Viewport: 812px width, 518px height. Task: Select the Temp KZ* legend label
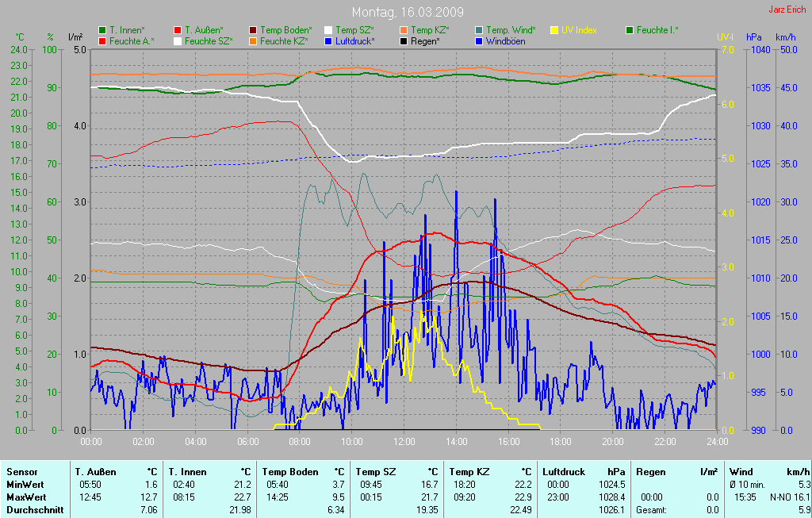tap(430, 31)
